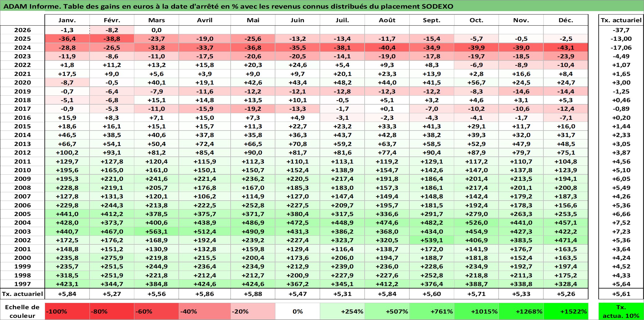Viewport: 644px width, 320px height.
Task: Click the +154,7 cell for Août 2010
Action: tap(387, 170)
